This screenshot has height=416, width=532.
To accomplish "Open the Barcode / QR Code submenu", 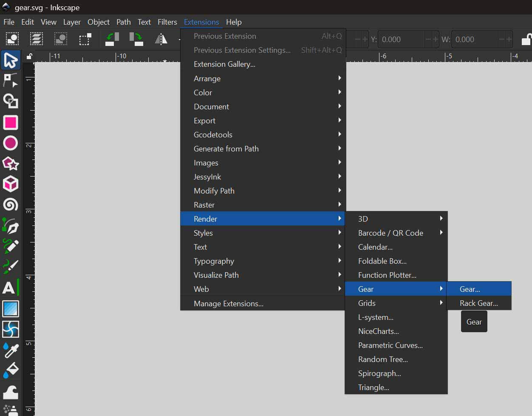I will click(390, 233).
